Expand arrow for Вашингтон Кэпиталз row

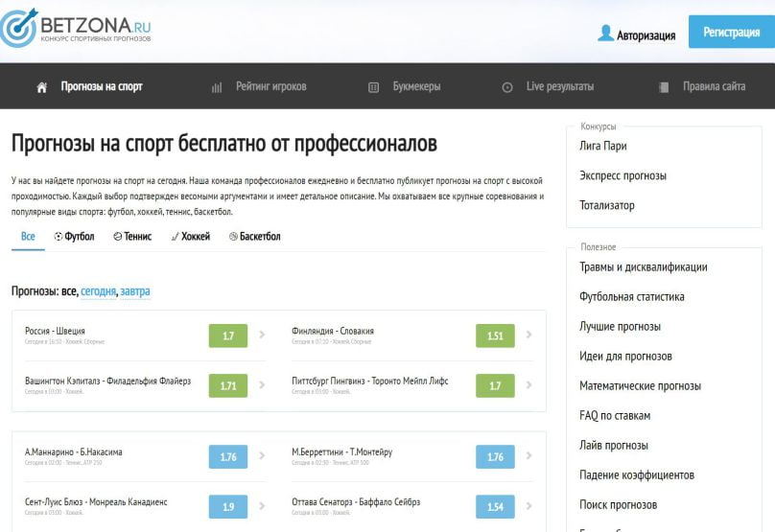click(262, 384)
